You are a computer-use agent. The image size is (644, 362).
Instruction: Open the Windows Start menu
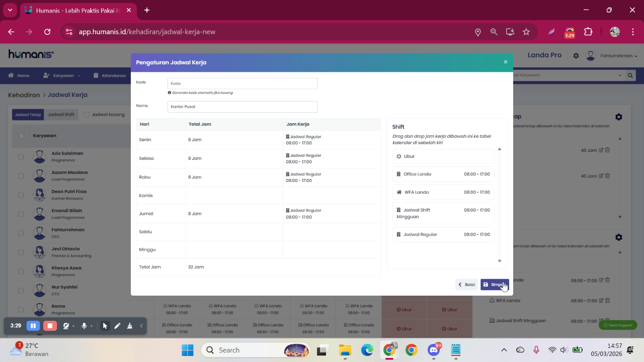coord(187,350)
